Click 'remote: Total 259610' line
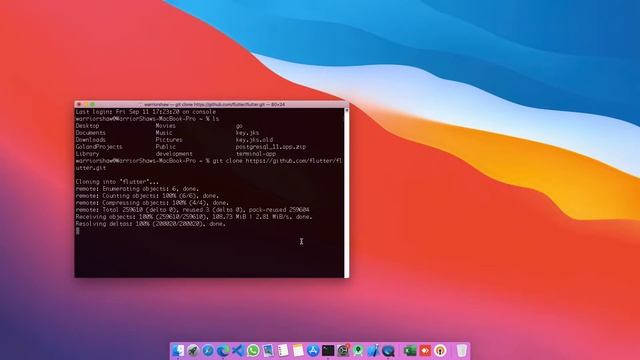This screenshot has height=360, width=640. (x=192, y=209)
